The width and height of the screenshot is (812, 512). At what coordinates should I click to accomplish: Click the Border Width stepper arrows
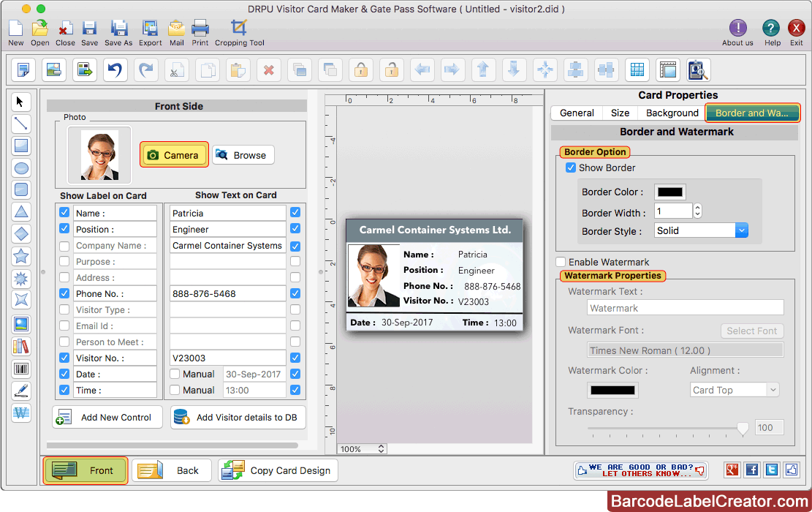click(697, 211)
